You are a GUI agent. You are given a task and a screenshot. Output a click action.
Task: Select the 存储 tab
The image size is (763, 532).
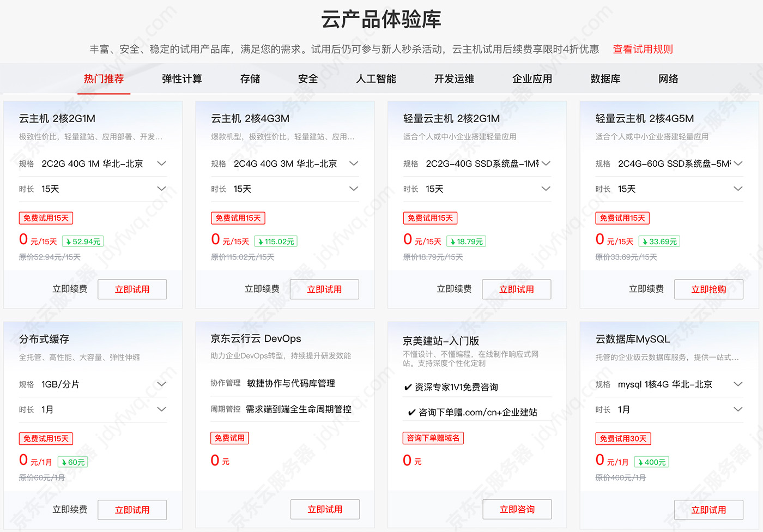coord(250,79)
